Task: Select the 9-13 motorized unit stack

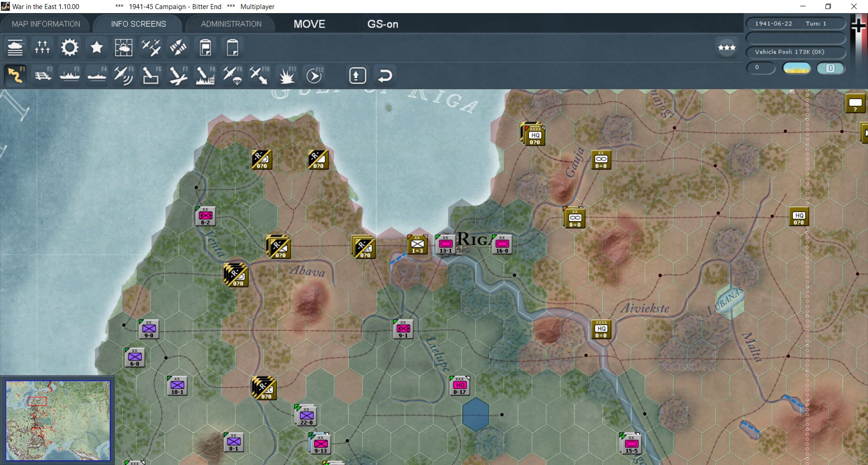Action: pos(320,444)
